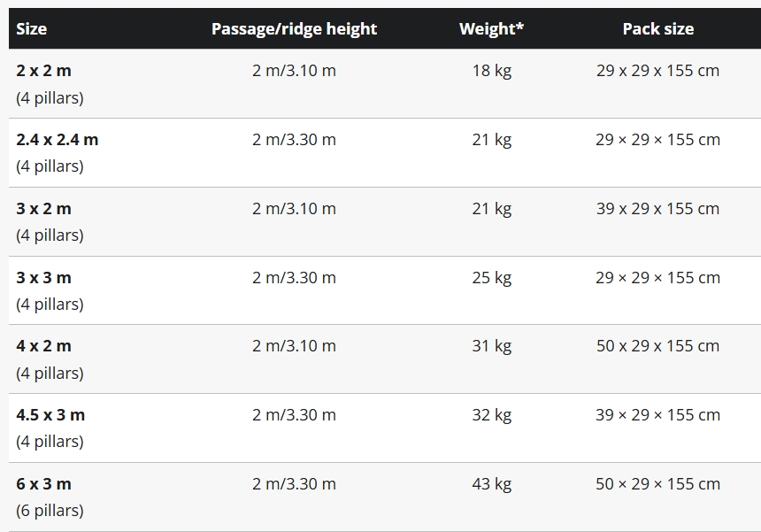Select the 3 x 3 m size label

coord(43,278)
